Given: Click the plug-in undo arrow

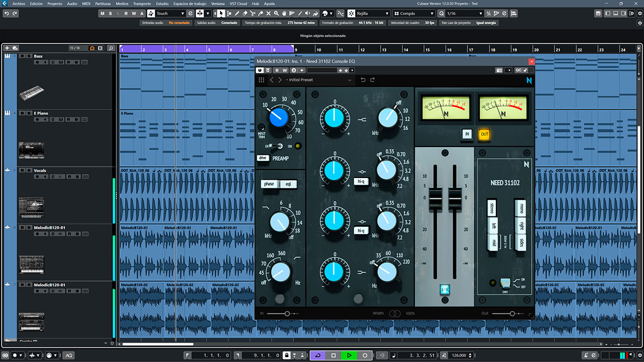Looking at the screenshot, I should pos(363,80).
